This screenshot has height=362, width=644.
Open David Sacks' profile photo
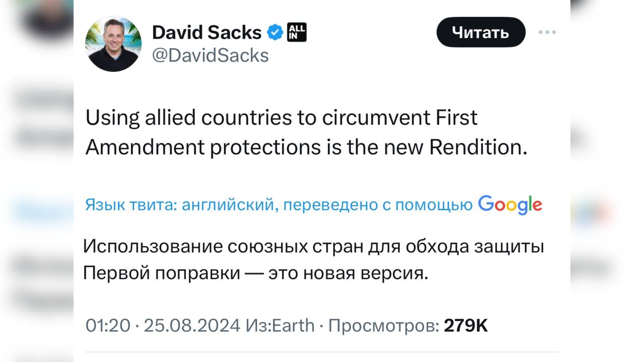coord(113,44)
